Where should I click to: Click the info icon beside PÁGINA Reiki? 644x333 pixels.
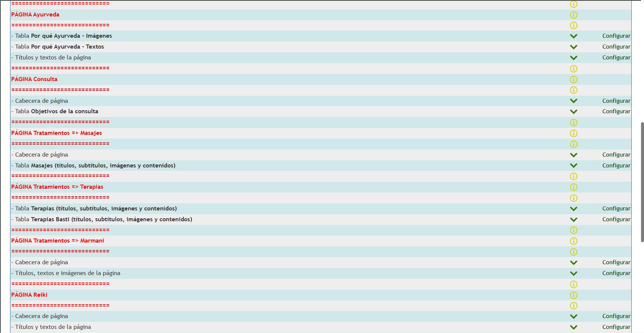573,295
